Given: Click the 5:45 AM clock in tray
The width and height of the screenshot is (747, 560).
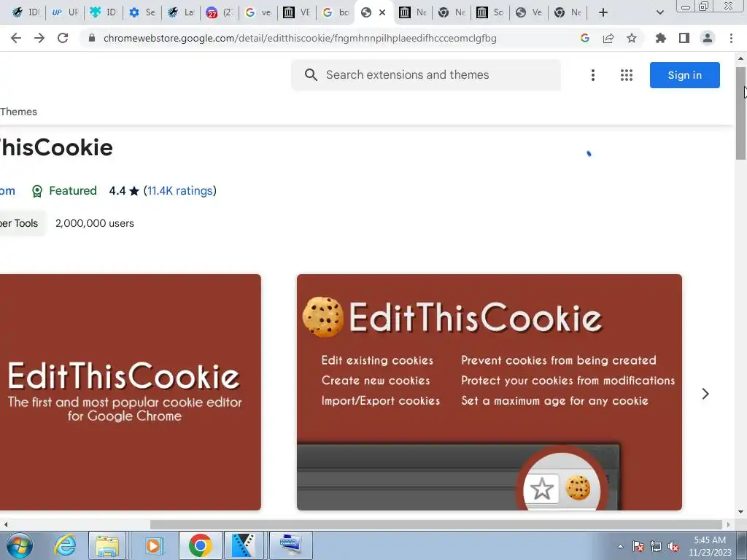Looking at the screenshot, I should coord(710,540).
